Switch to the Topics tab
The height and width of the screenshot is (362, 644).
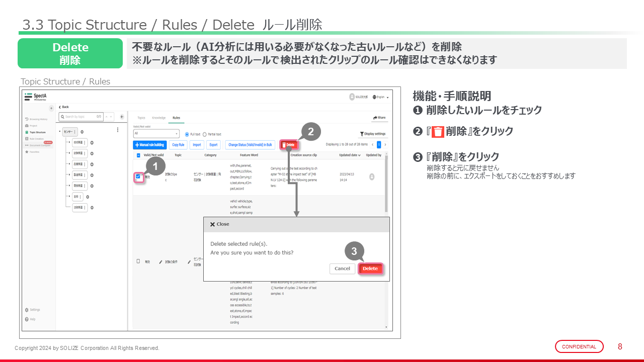coord(141,118)
